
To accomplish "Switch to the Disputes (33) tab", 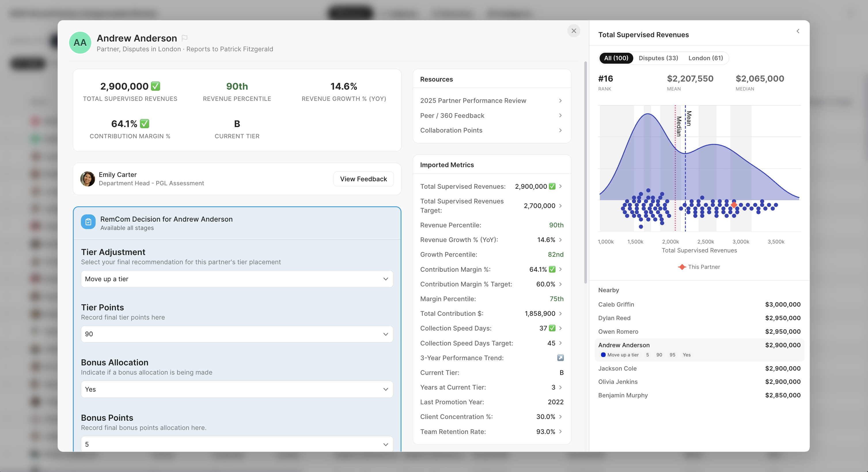I will tap(658, 58).
